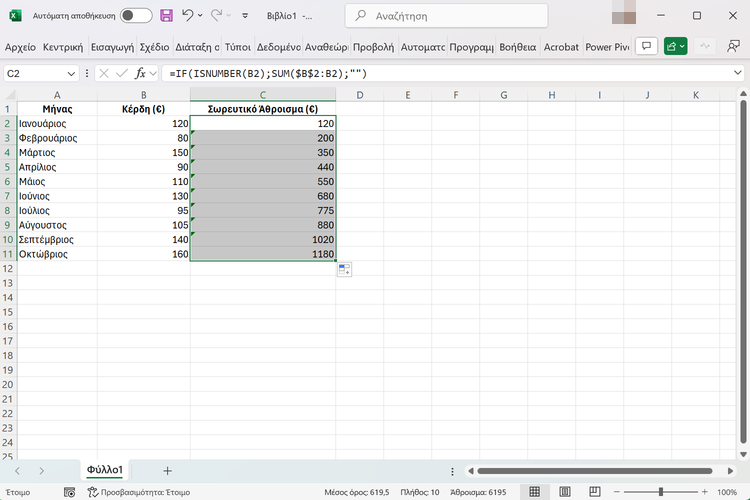Open the Power Pivot ribbon tab
This screenshot has width=750, height=500.
tap(607, 47)
